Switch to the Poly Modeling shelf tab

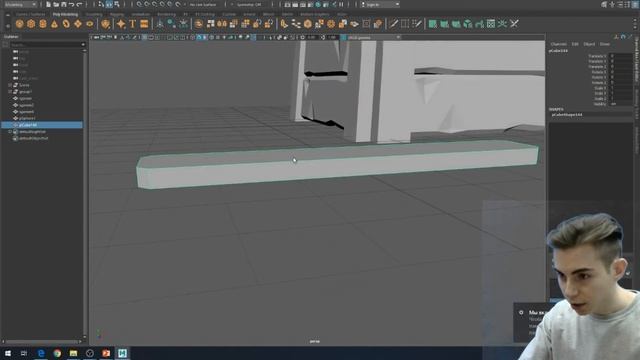click(x=65, y=14)
